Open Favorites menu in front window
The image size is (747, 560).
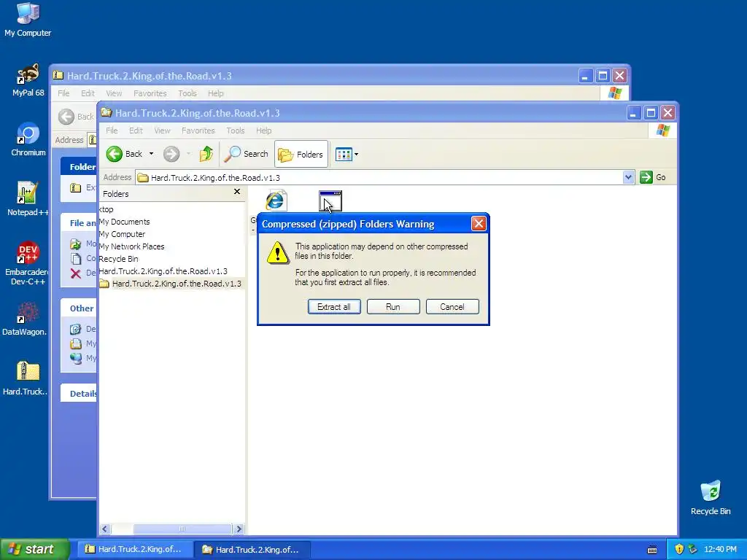(198, 131)
